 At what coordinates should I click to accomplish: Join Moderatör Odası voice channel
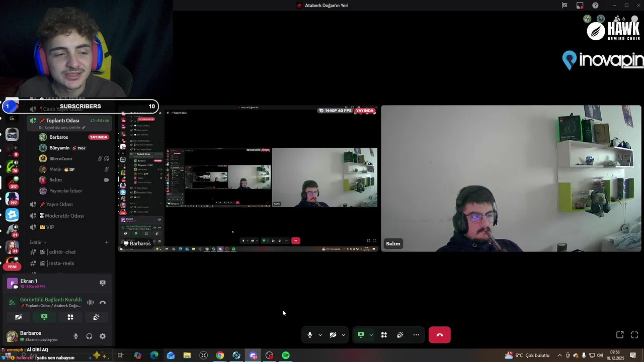coord(69,216)
